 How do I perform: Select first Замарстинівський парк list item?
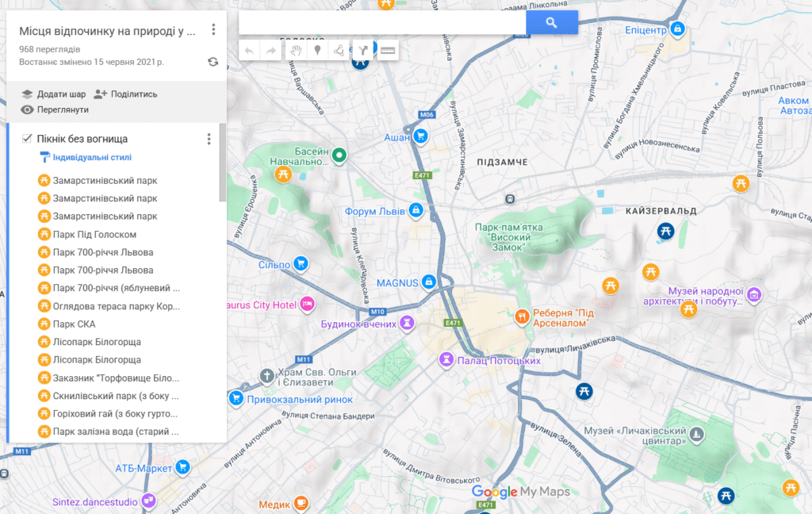point(105,180)
